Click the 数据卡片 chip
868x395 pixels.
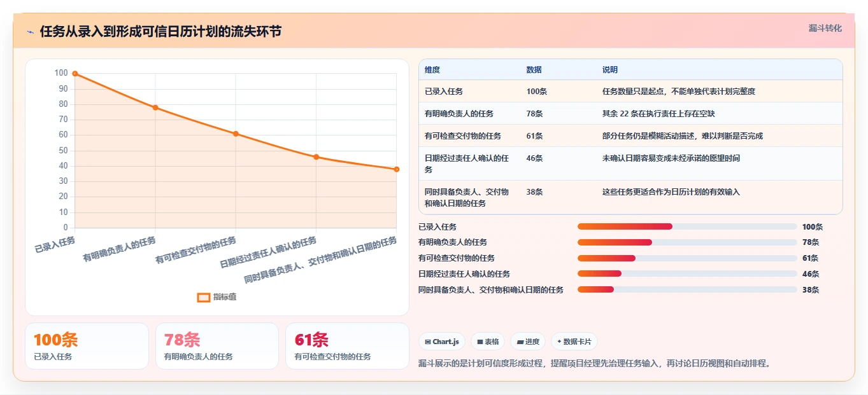point(574,342)
